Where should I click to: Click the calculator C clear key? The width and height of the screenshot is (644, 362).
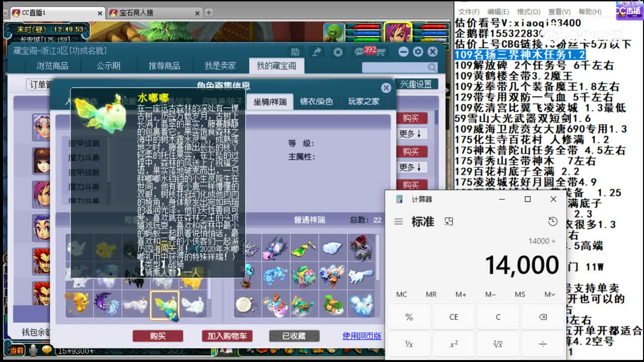click(498, 317)
